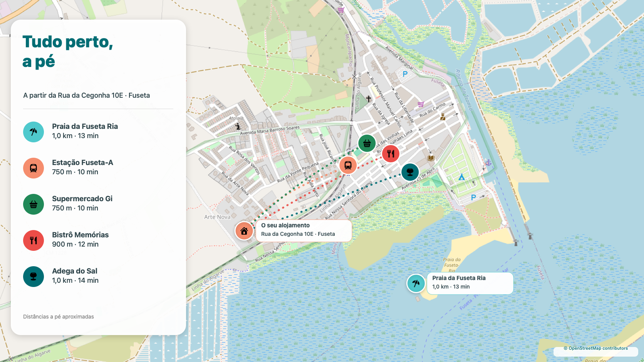644x362 pixels.
Task: Click the 'O seu alojamento' map callout
Action: pyautogui.click(x=304, y=230)
